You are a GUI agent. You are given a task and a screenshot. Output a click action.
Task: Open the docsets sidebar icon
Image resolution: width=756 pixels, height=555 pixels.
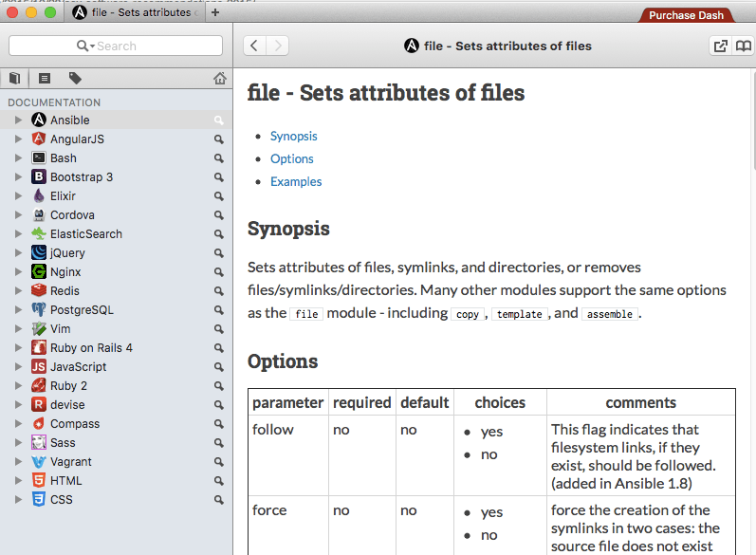coord(15,78)
